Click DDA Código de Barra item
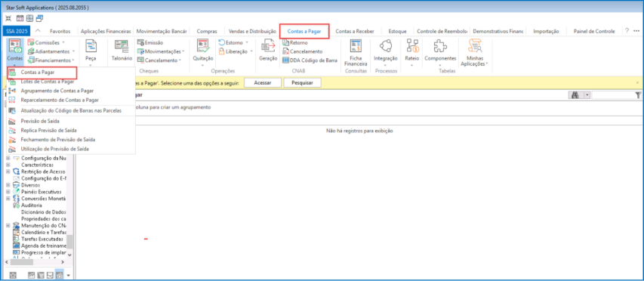This screenshot has height=281, width=644. [310, 60]
